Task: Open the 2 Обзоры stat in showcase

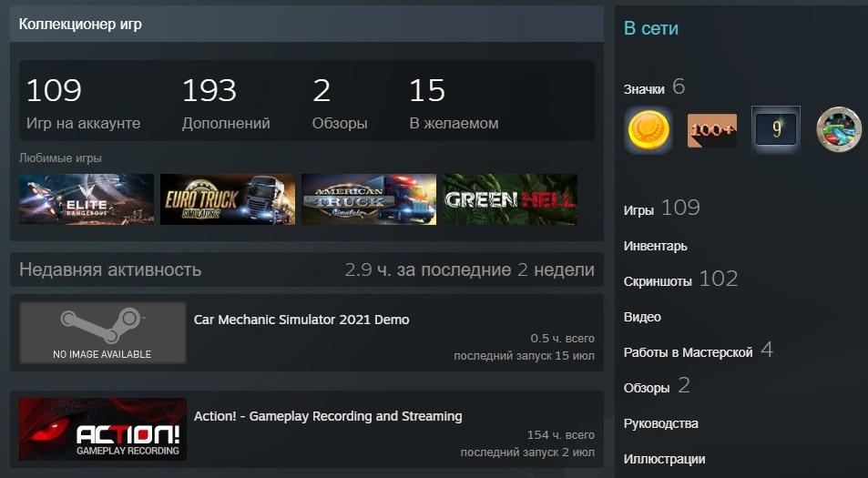Action: point(340,104)
